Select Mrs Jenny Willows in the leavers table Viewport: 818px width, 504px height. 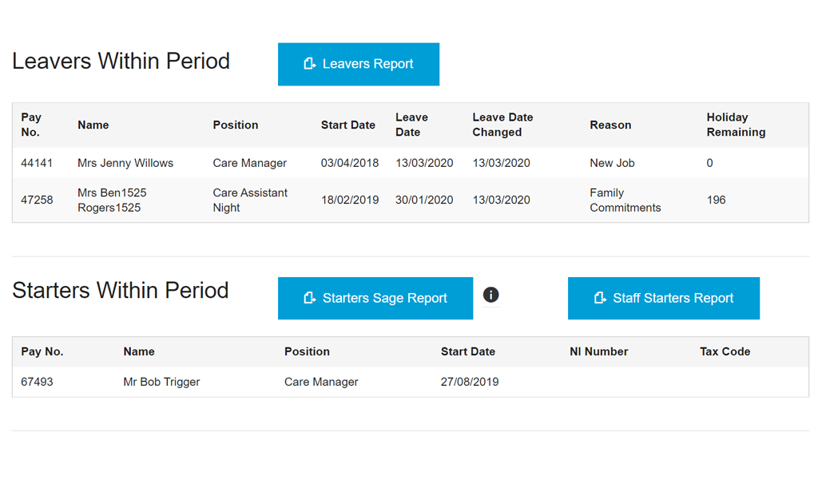(x=125, y=163)
